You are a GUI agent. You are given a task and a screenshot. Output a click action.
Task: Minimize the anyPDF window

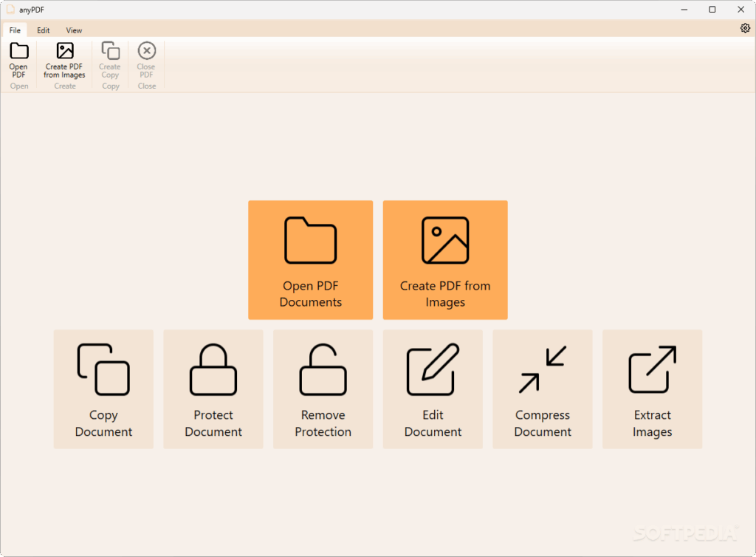click(x=684, y=10)
